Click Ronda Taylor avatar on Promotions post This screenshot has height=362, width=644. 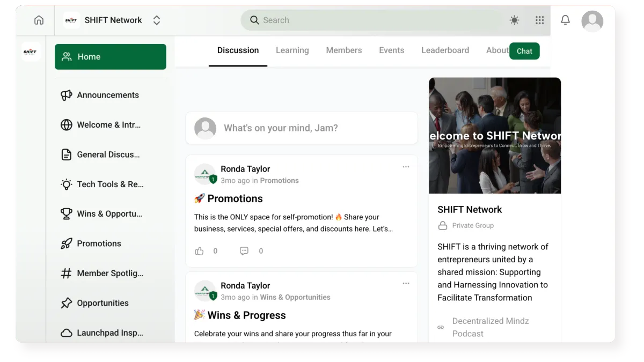(x=205, y=174)
